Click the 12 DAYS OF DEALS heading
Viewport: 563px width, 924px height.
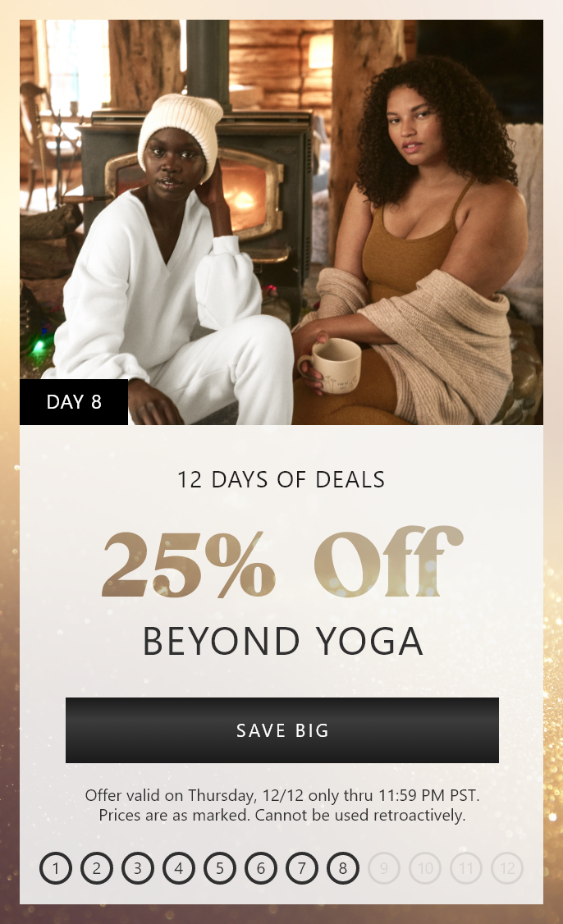coord(281,480)
